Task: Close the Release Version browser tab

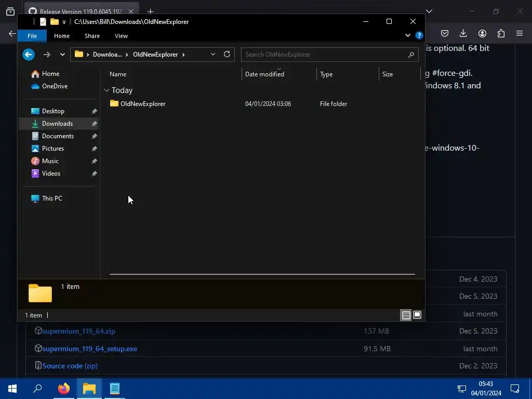Action: (131, 11)
